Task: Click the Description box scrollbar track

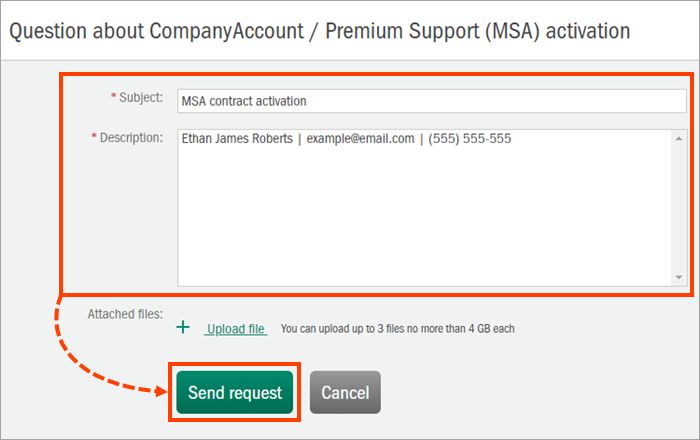Action: (x=678, y=207)
